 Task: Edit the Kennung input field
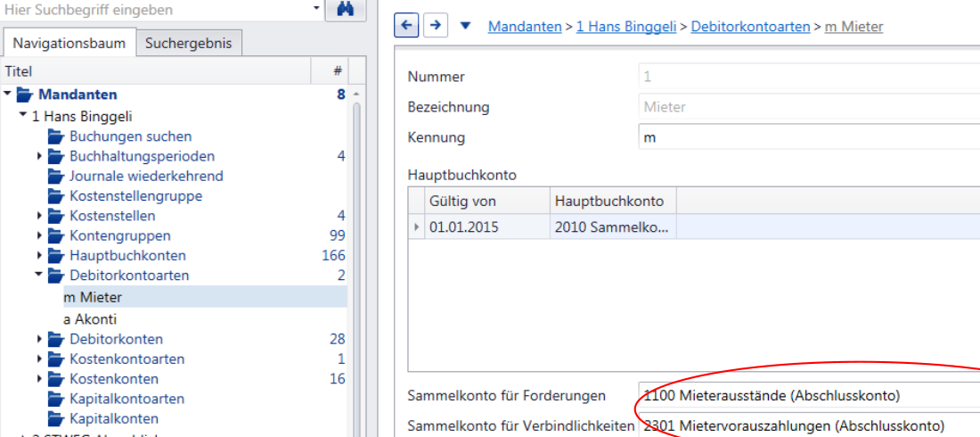pyautogui.click(x=809, y=136)
